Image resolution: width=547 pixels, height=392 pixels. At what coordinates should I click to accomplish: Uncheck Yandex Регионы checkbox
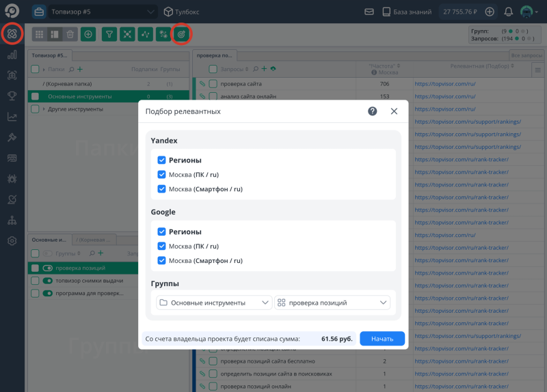(x=161, y=160)
